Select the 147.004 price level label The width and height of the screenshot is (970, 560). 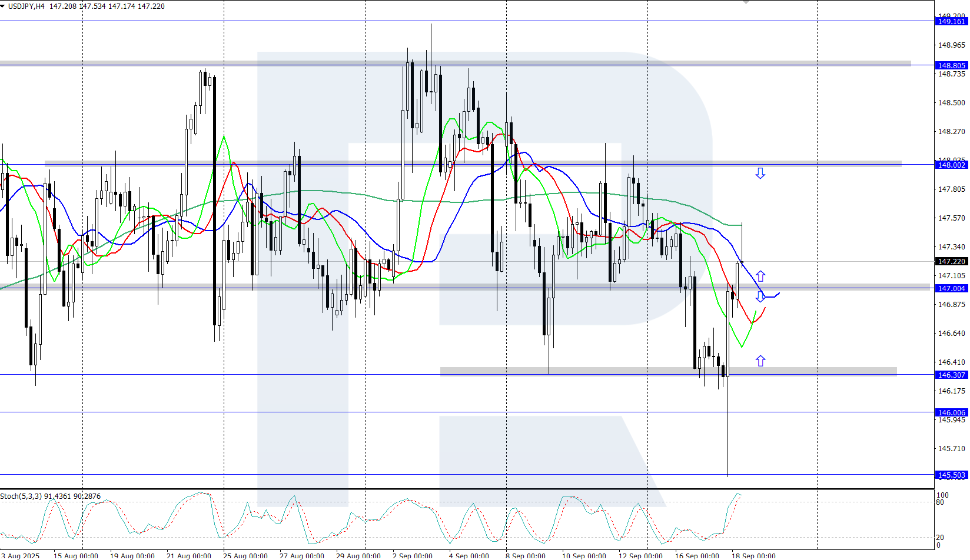(x=951, y=288)
